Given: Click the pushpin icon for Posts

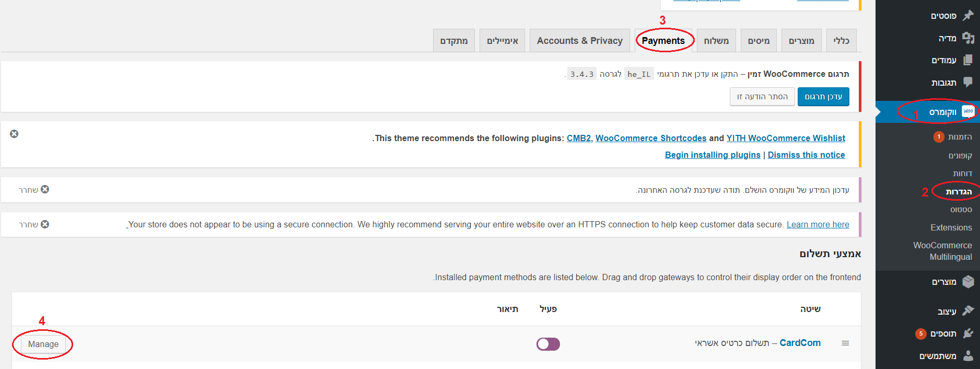Looking at the screenshot, I should (968, 16).
